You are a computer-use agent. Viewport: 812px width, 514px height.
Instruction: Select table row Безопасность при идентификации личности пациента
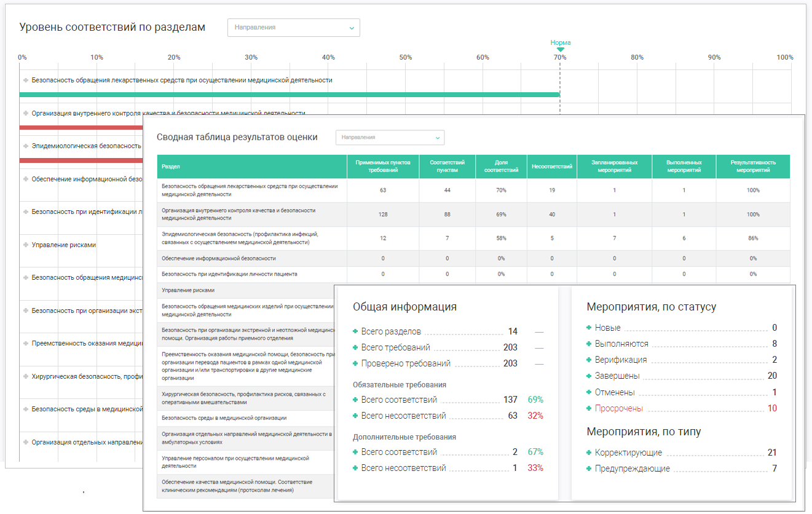pos(473,274)
